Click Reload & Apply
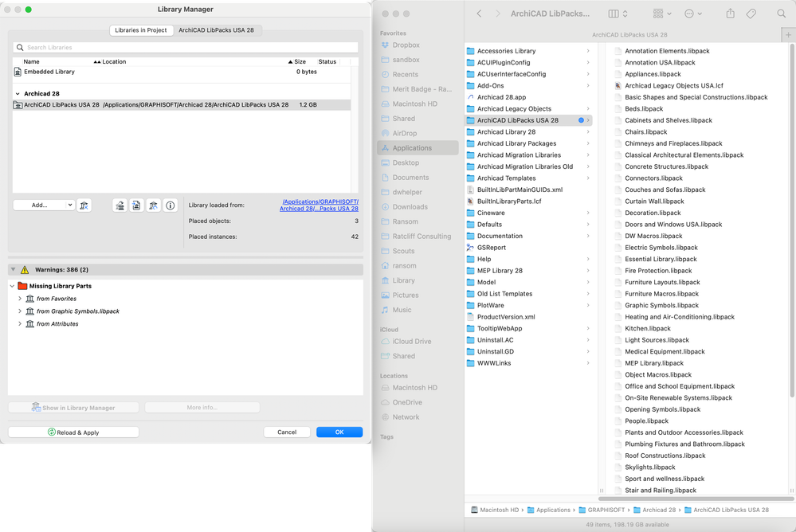This screenshot has height=532, width=796. (x=73, y=432)
